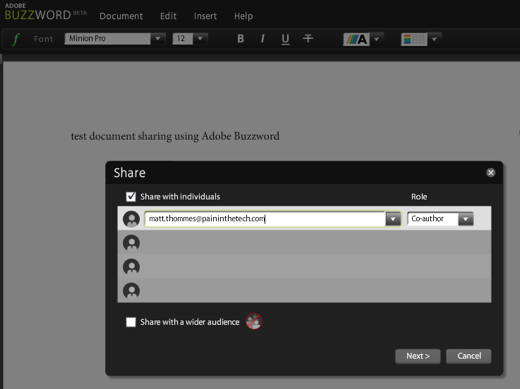Click the Cancel button
The width and height of the screenshot is (520, 389).
[x=469, y=356]
